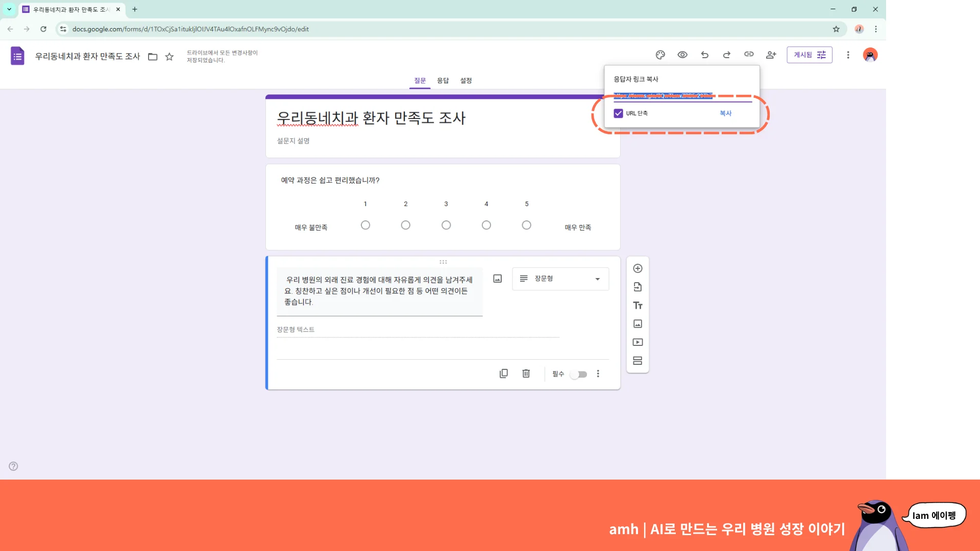
Task: Preview the form using the eye icon
Action: [x=682, y=55]
